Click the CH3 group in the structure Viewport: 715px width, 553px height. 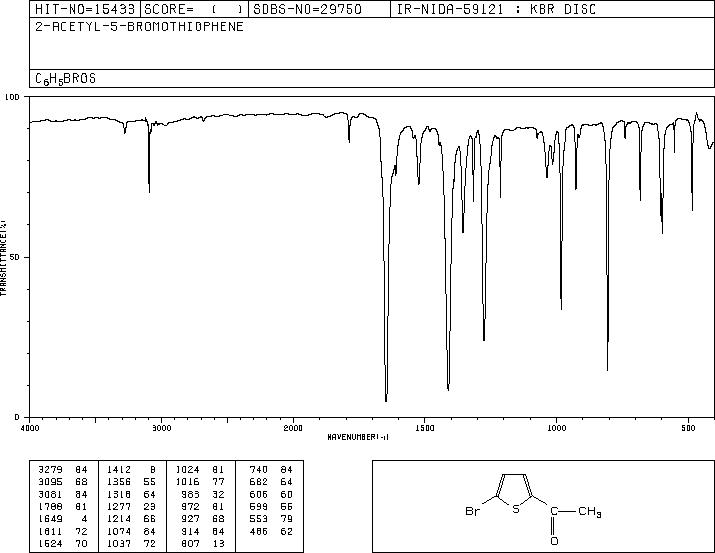590,512
